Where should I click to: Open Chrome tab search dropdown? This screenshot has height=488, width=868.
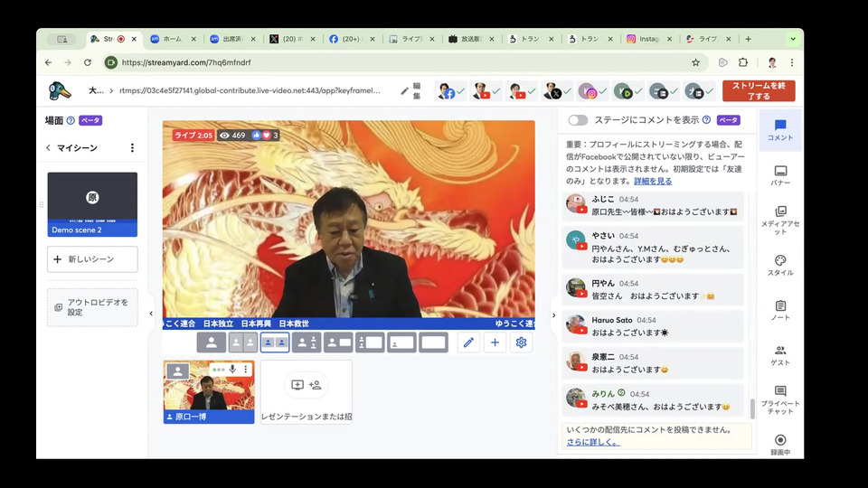coord(793,39)
